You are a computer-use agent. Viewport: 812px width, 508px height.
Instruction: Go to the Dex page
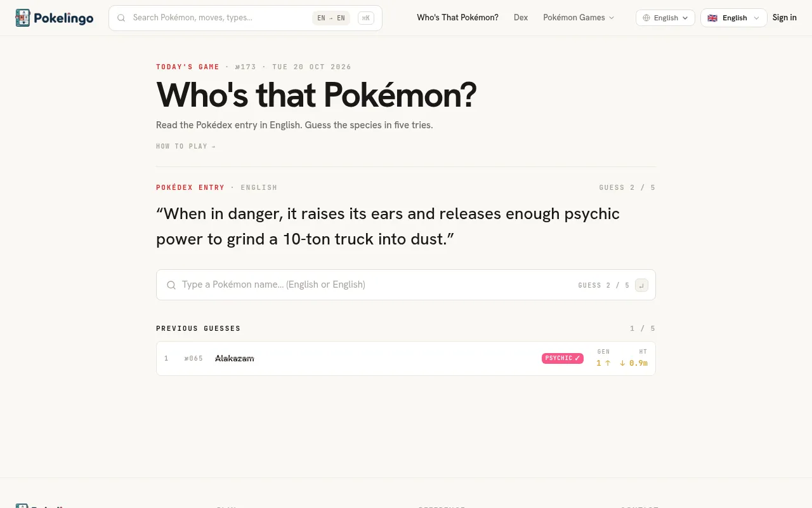click(521, 18)
